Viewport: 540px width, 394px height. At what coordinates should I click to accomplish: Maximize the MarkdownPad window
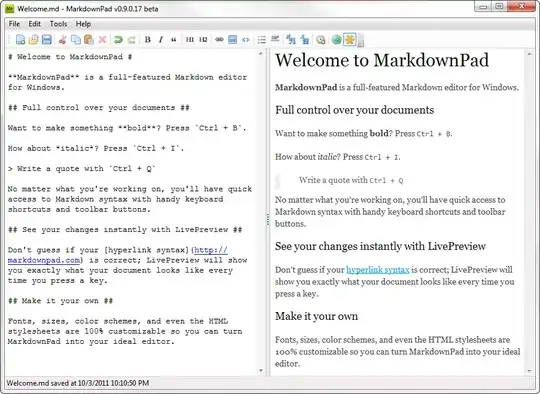tap(499, 6)
